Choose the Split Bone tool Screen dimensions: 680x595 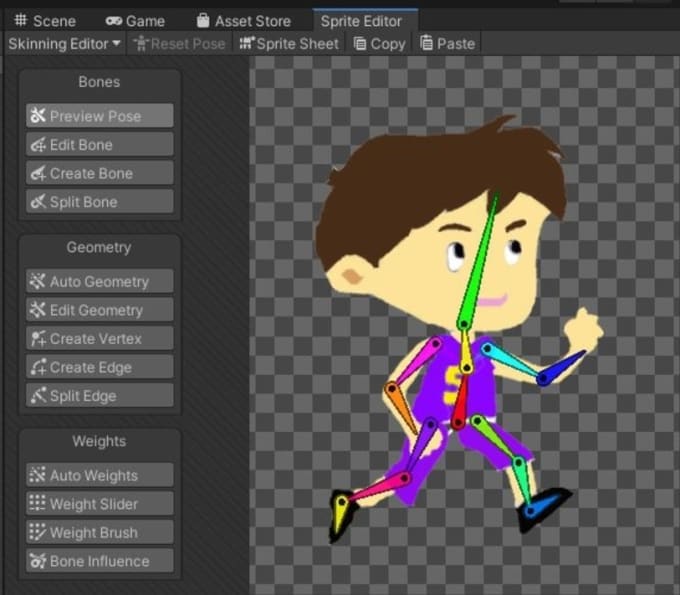pyautogui.click(x=100, y=201)
